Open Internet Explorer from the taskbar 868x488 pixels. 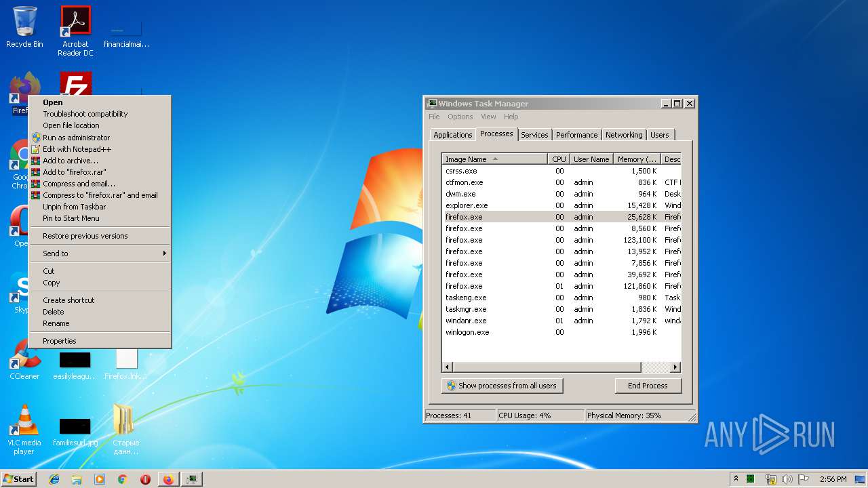point(54,479)
